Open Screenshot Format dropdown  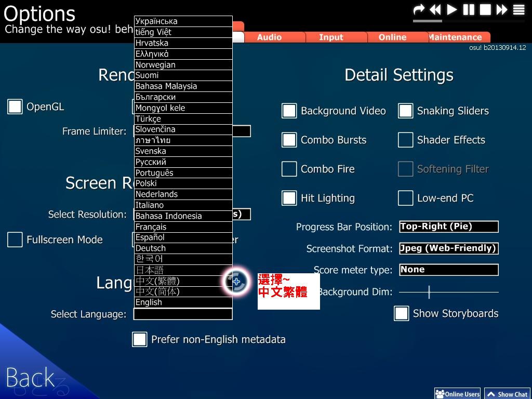pos(449,248)
